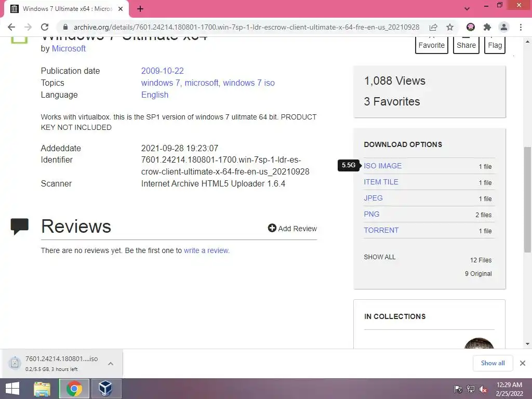Image resolution: width=532 pixels, height=399 pixels.
Task: Open the JPEG download option
Action: tap(373, 198)
